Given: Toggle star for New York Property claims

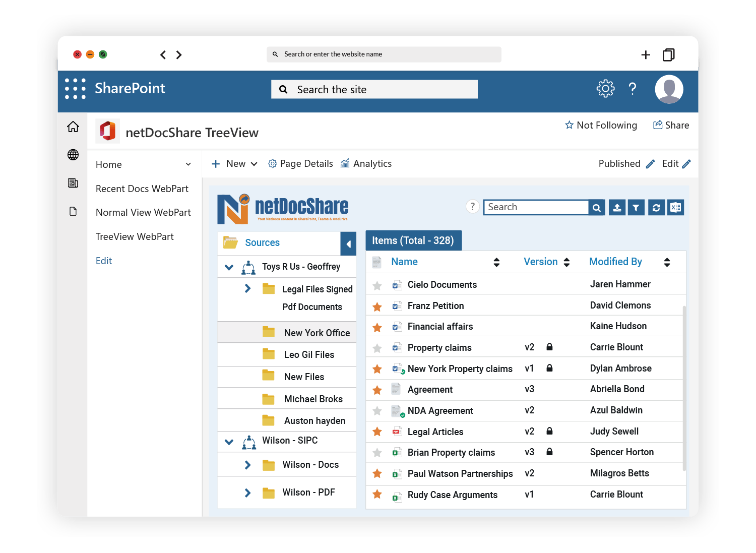Looking at the screenshot, I should coord(377,369).
